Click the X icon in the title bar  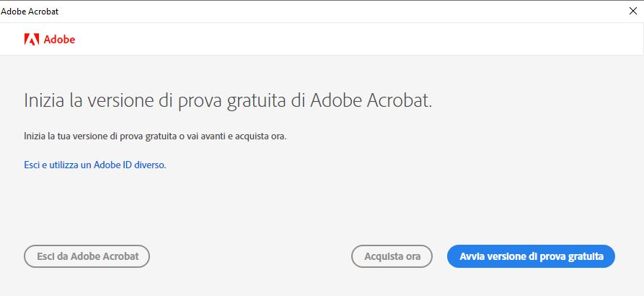coord(633,11)
